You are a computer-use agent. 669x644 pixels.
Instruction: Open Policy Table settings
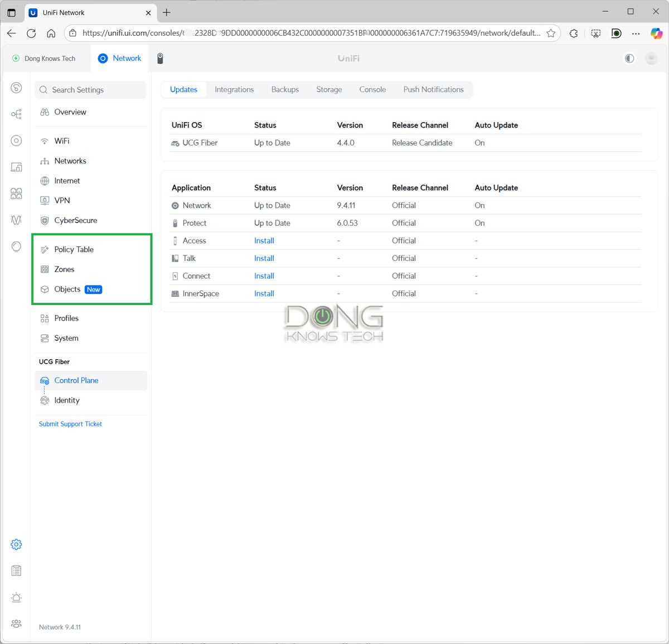pyautogui.click(x=91, y=249)
